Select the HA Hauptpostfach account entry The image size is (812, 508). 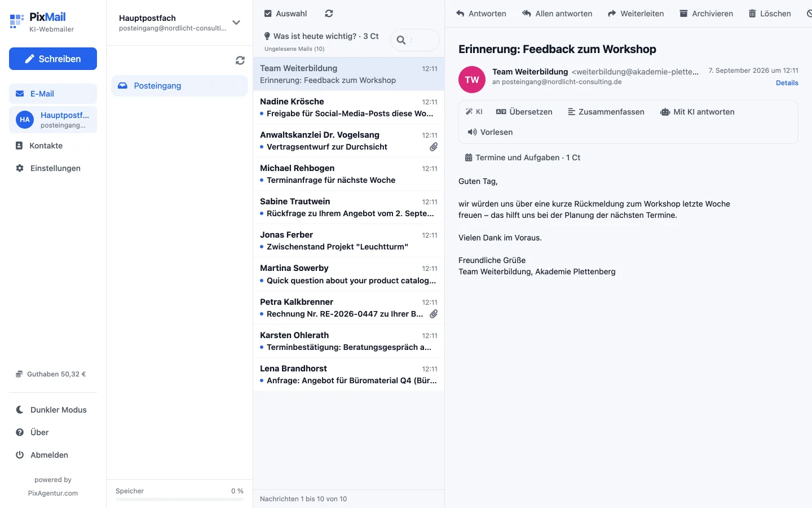[x=53, y=120]
